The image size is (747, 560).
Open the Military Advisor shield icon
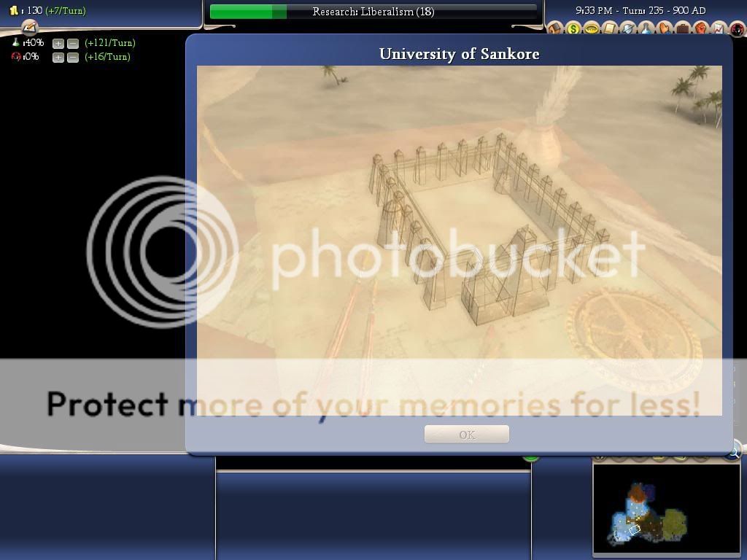point(628,29)
